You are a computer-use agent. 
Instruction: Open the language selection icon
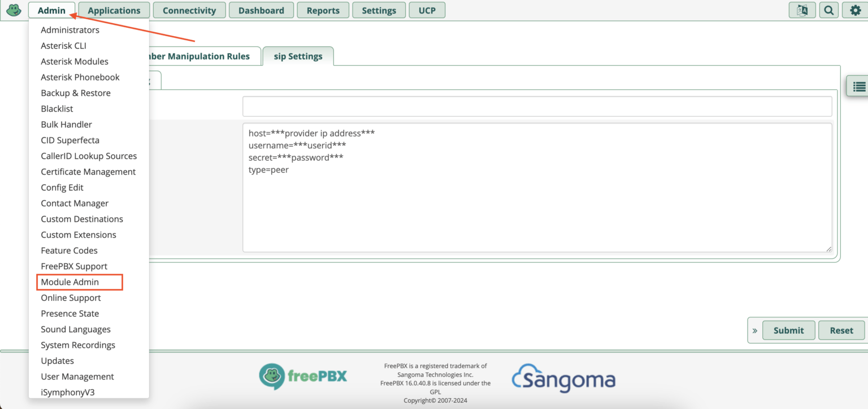coord(802,10)
